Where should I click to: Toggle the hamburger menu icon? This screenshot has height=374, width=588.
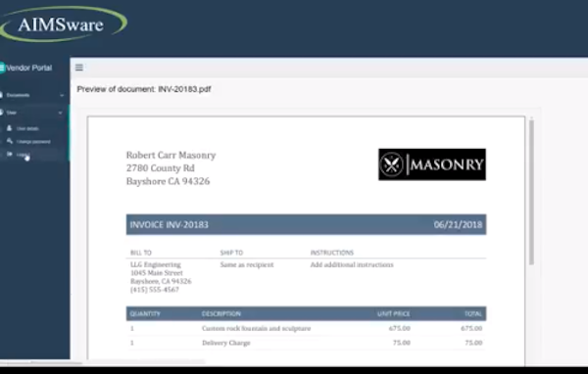[x=79, y=68]
